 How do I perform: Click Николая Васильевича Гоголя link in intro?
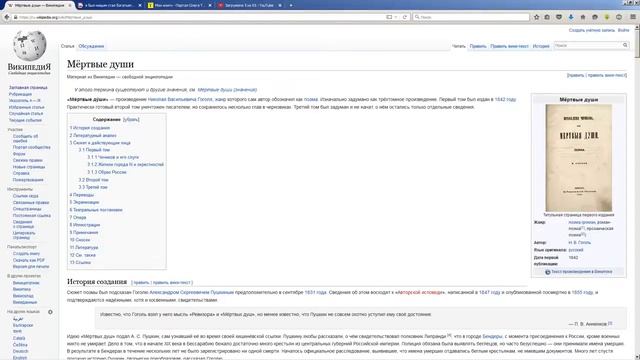tap(180, 100)
